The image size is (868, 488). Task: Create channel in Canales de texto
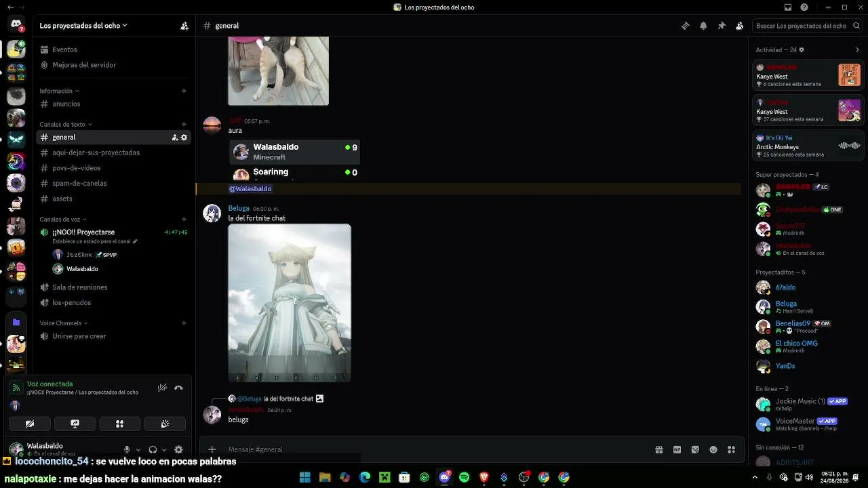[x=184, y=125]
